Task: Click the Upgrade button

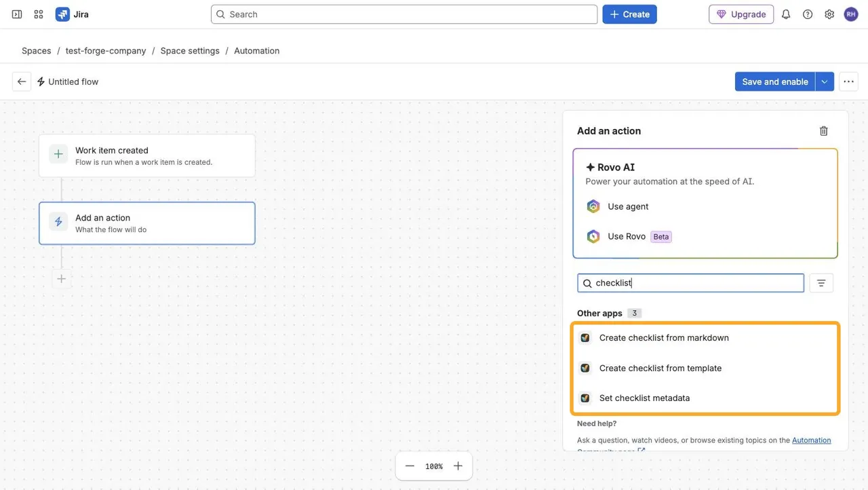Action: (741, 14)
